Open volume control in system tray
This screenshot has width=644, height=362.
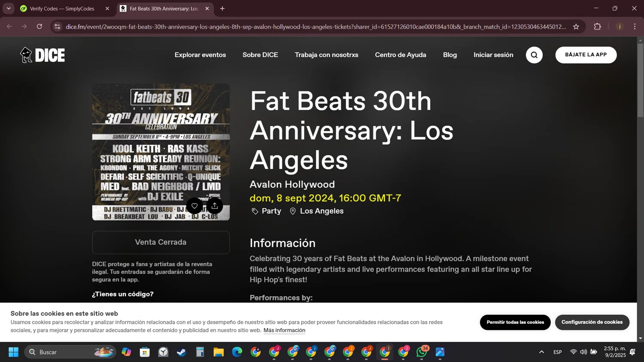(583, 352)
